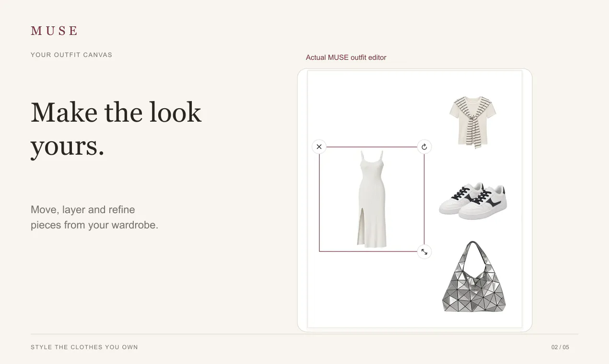Click the resize arrows handle on the dress

424,251
